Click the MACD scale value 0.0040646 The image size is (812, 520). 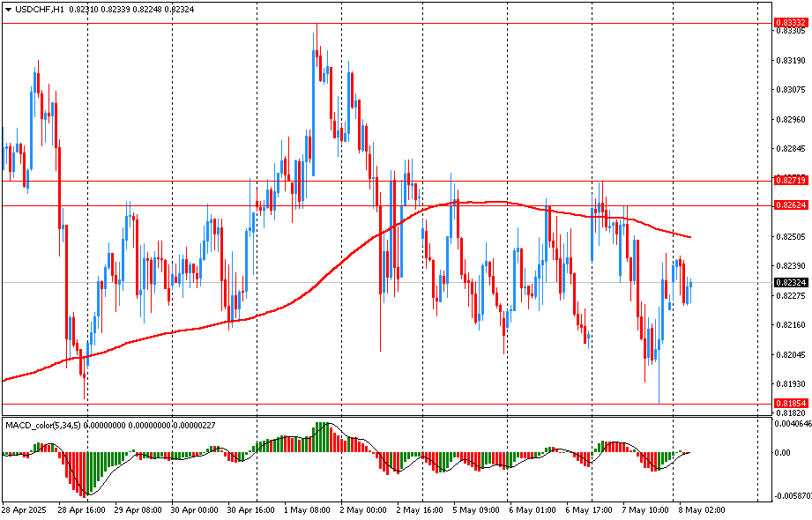[x=792, y=424]
